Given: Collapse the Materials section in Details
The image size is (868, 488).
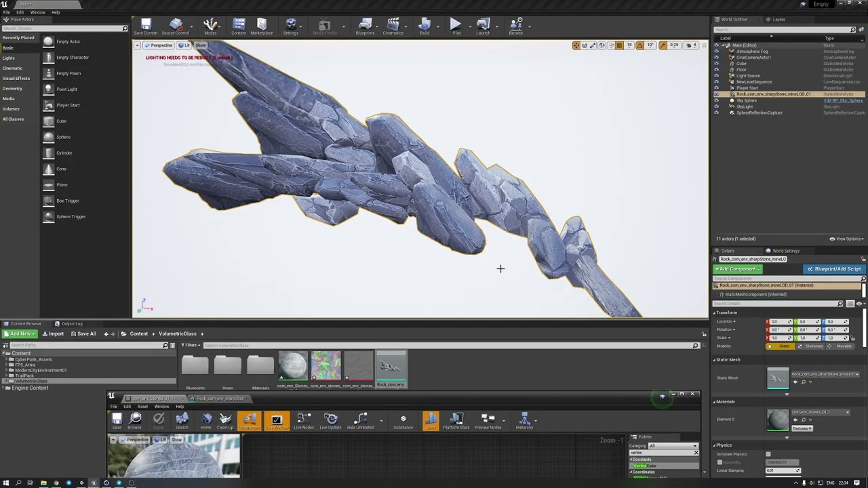Looking at the screenshot, I should pyautogui.click(x=714, y=401).
